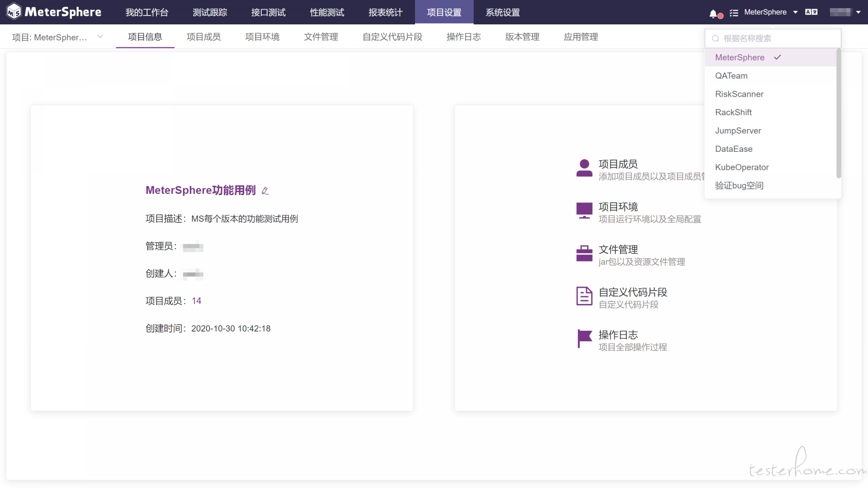Open the user account dropdown arrow
The image size is (868, 488).
pos(858,12)
